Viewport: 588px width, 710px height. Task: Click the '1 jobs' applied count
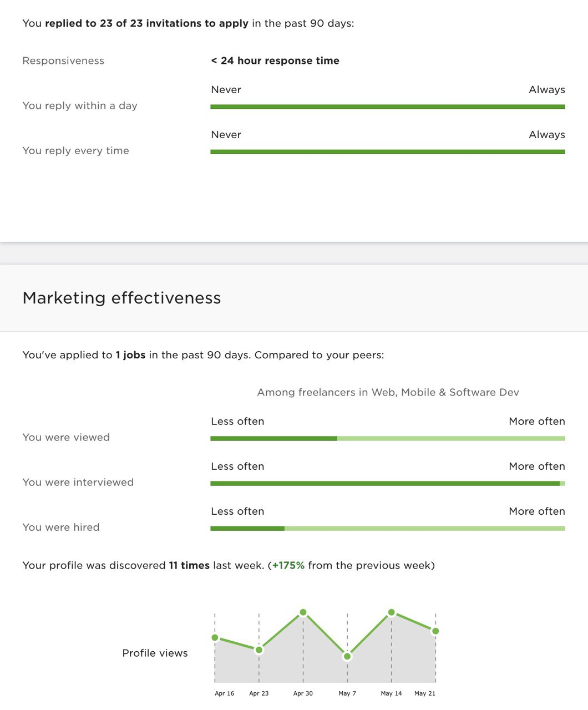tap(130, 355)
